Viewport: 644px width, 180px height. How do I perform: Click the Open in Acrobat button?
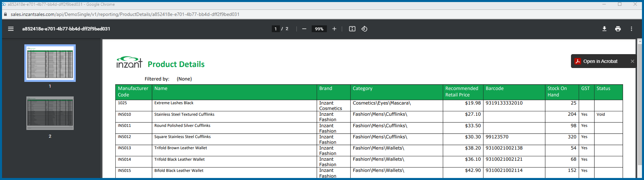pyautogui.click(x=600, y=61)
